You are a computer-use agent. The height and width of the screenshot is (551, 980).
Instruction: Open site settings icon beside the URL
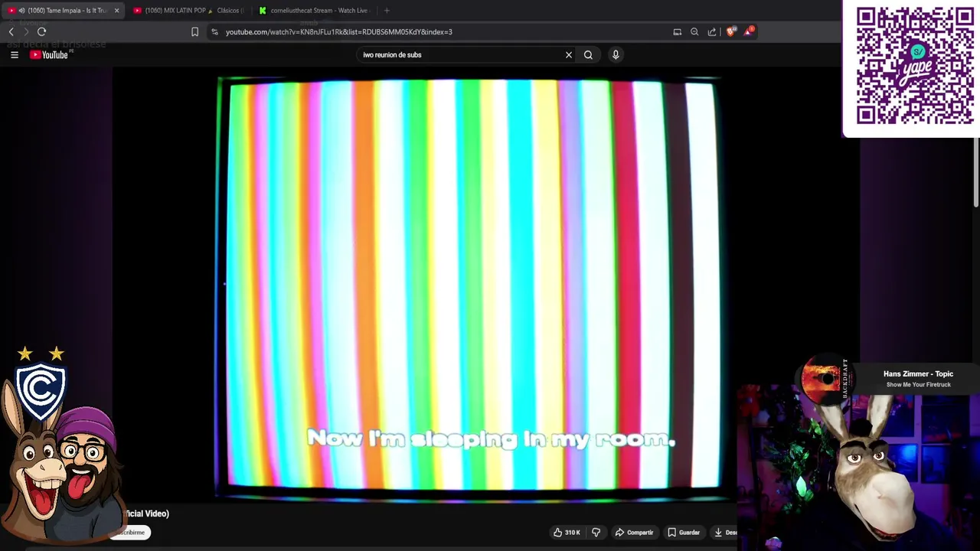[x=215, y=32]
